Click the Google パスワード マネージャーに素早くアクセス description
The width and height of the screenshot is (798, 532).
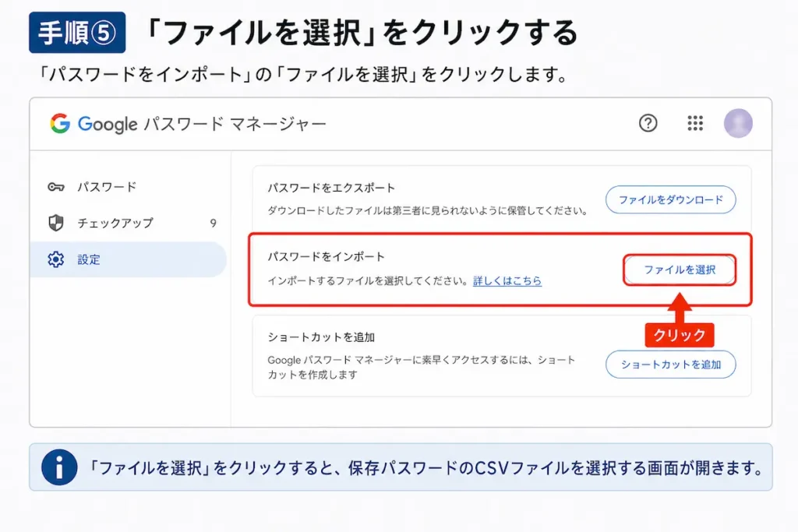coord(422,367)
